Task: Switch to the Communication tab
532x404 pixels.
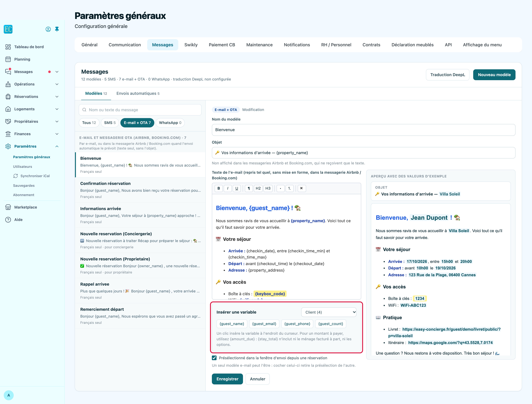Action: 125,45
